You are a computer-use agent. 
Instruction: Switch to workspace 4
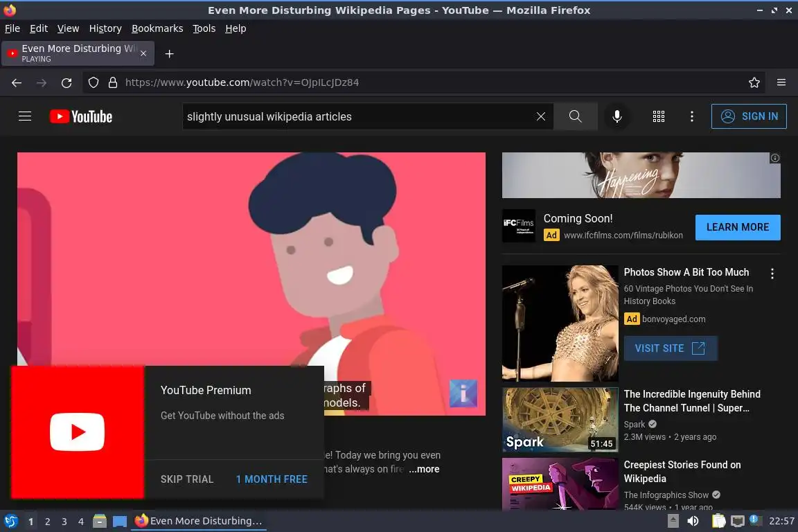(x=81, y=522)
